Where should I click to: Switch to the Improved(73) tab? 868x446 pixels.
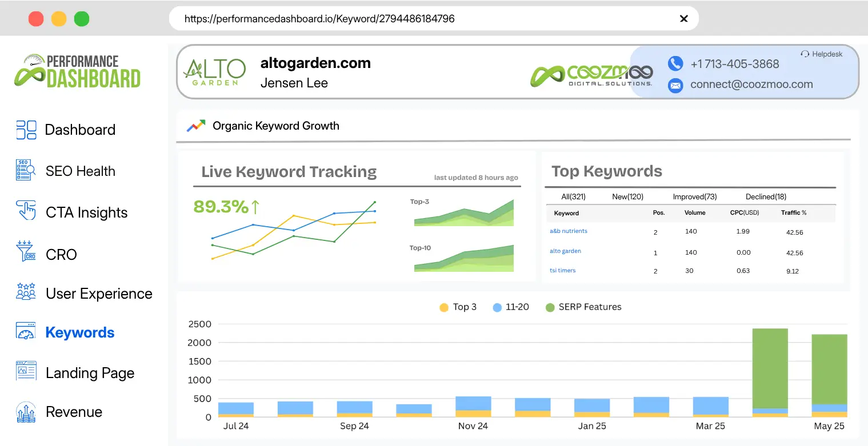point(695,196)
